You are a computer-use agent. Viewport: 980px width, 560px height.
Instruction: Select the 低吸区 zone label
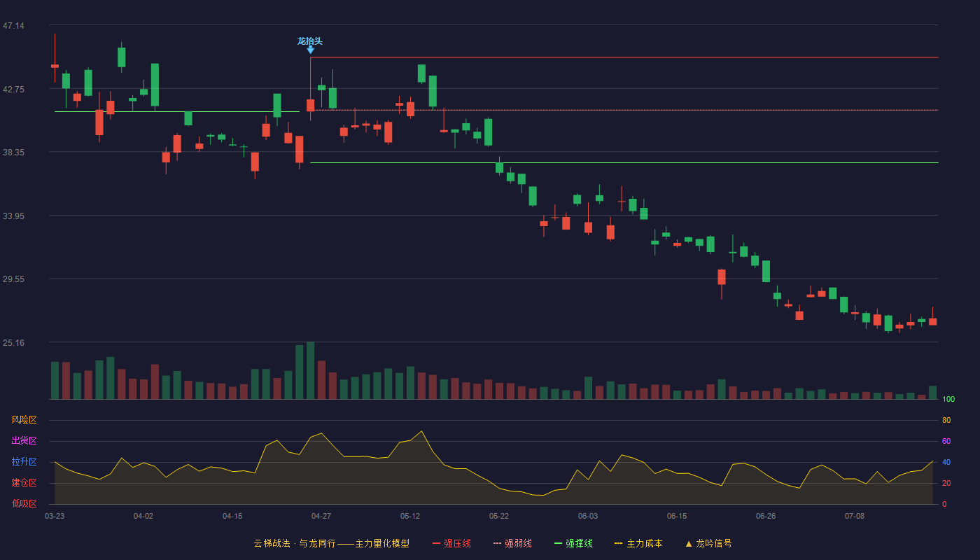tap(24, 503)
